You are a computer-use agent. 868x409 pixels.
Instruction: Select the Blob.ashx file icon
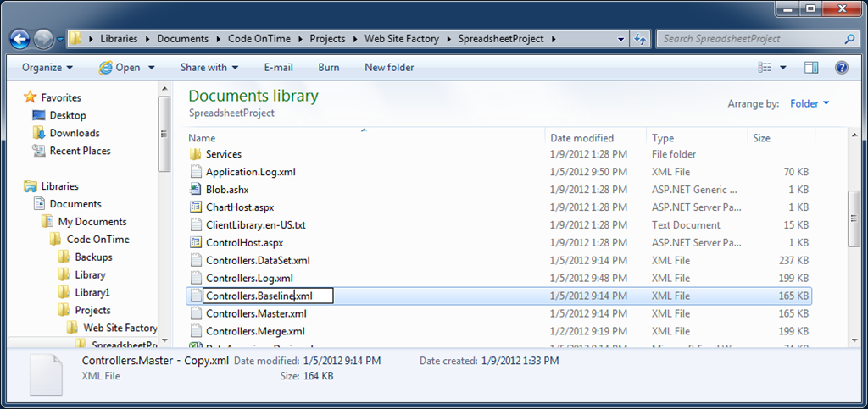(x=194, y=190)
